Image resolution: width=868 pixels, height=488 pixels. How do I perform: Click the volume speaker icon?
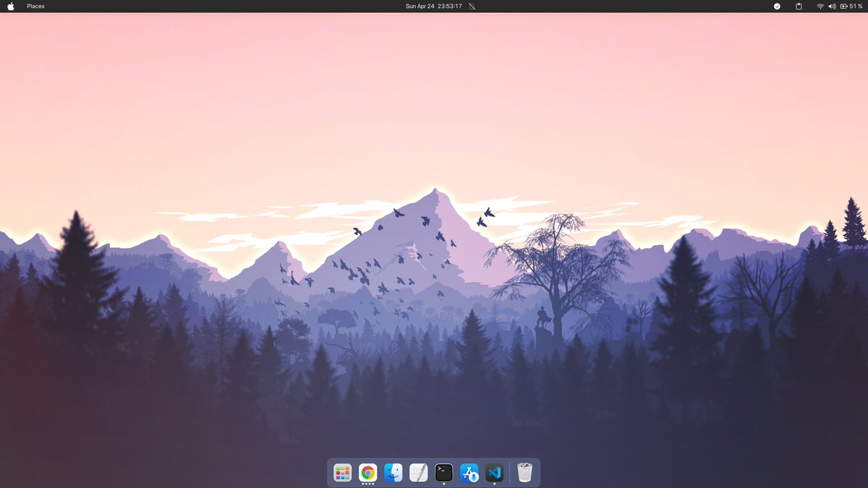[832, 6]
